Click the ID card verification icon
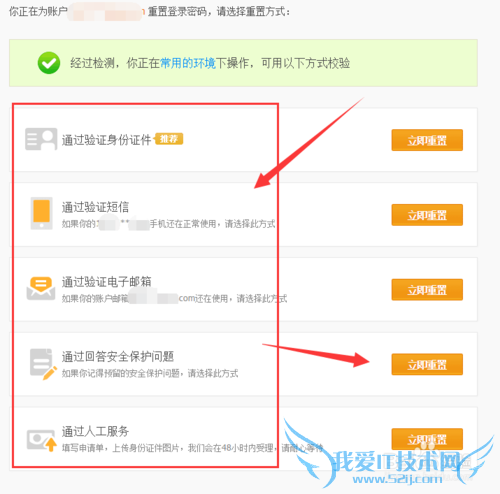500x494 pixels. pyautogui.click(x=41, y=139)
